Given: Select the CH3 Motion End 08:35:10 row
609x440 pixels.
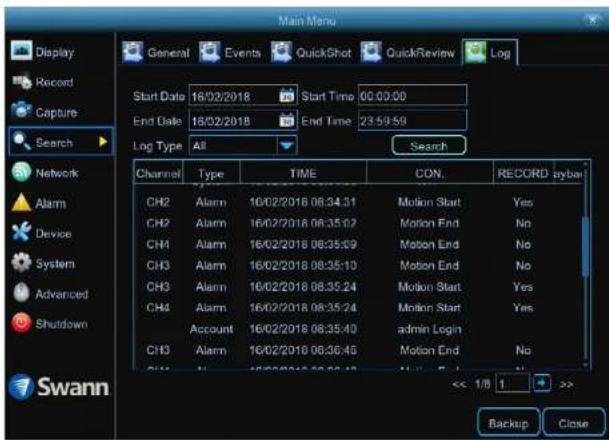Looking at the screenshot, I should pyautogui.click(x=357, y=266).
